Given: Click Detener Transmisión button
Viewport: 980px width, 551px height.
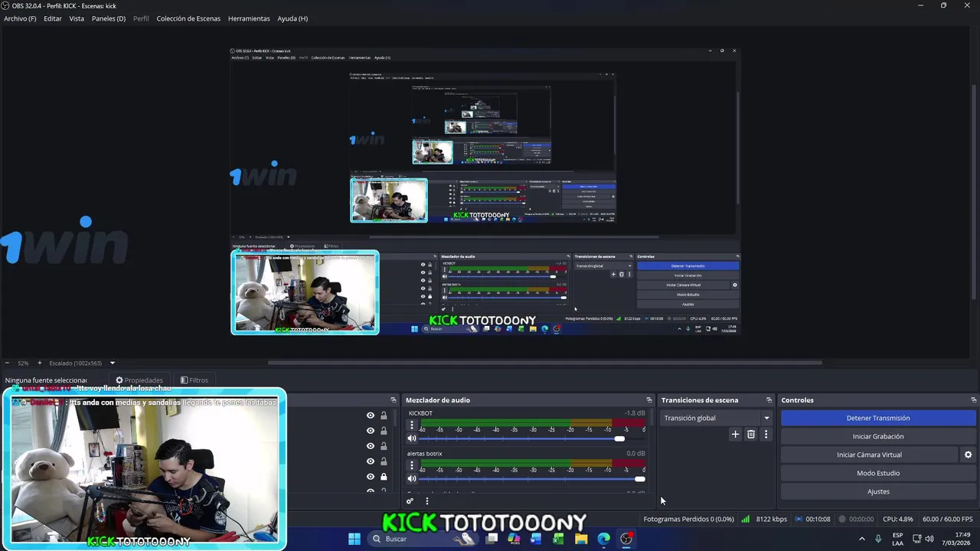Looking at the screenshot, I should click(x=878, y=418).
